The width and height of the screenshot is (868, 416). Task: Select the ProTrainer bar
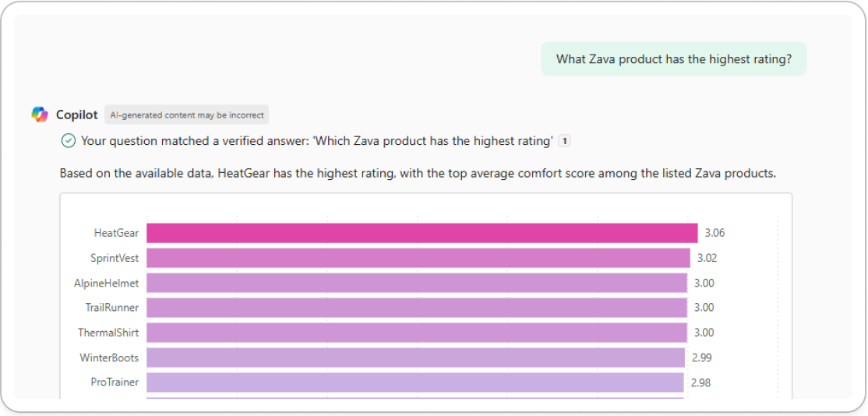point(415,383)
